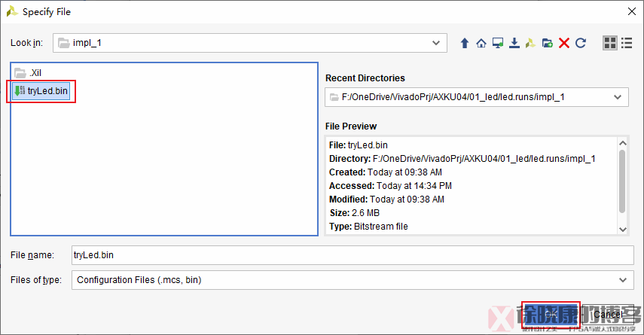Refresh the directory listing
Screen dimensions: 644x335
580,44
